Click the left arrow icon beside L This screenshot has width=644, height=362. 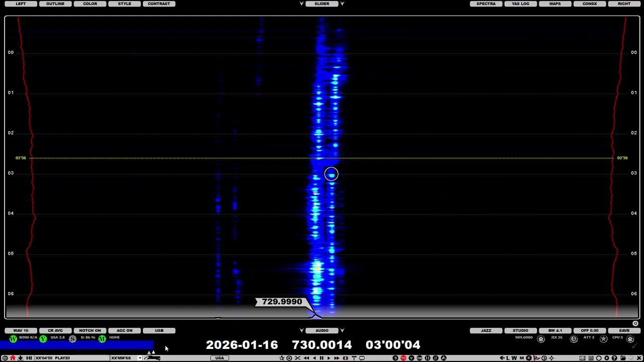click(x=502, y=358)
